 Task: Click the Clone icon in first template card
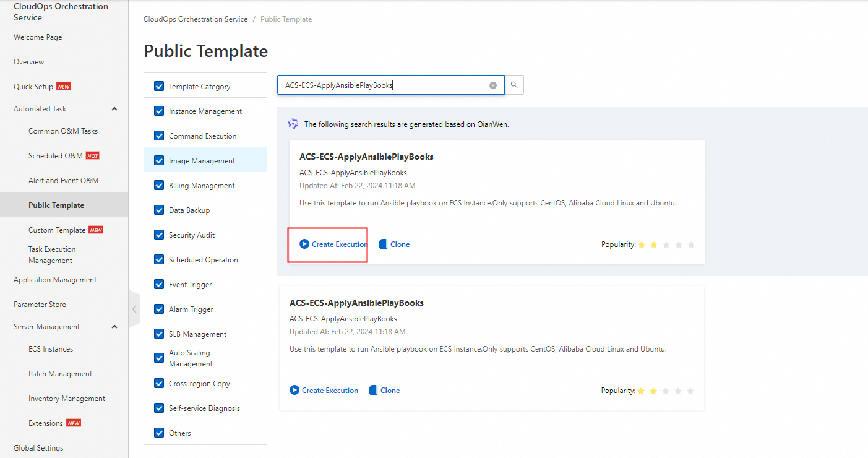[383, 244]
